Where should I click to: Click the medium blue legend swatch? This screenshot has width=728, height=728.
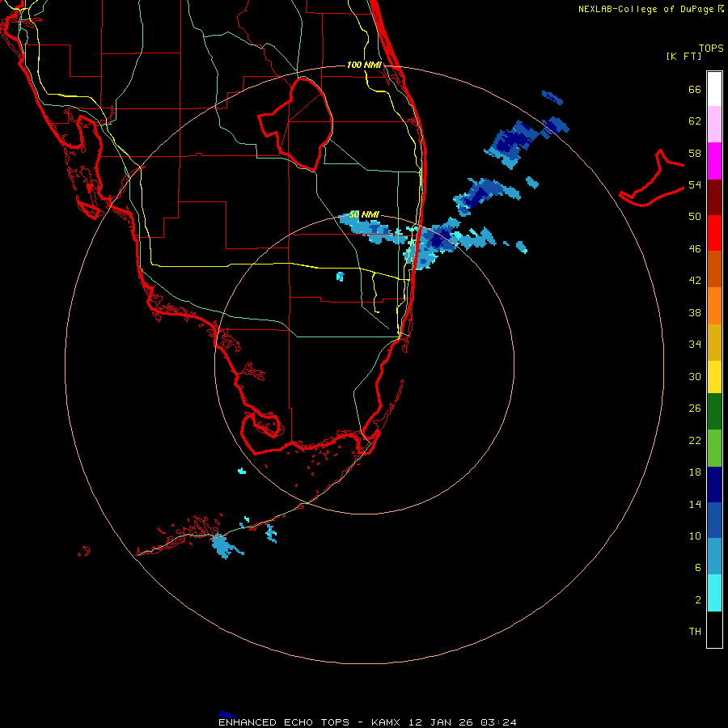(714, 520)
